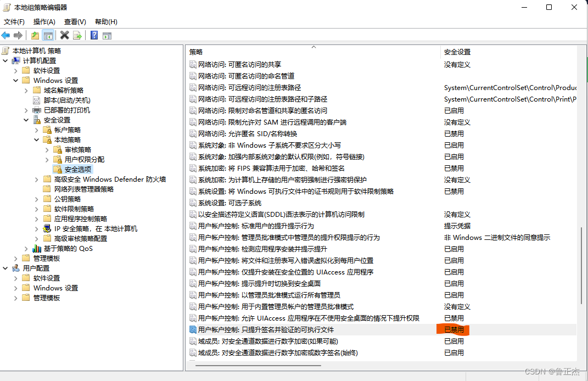
Task: Toggle the Show/Hide console tree icon
Action: 48,36
